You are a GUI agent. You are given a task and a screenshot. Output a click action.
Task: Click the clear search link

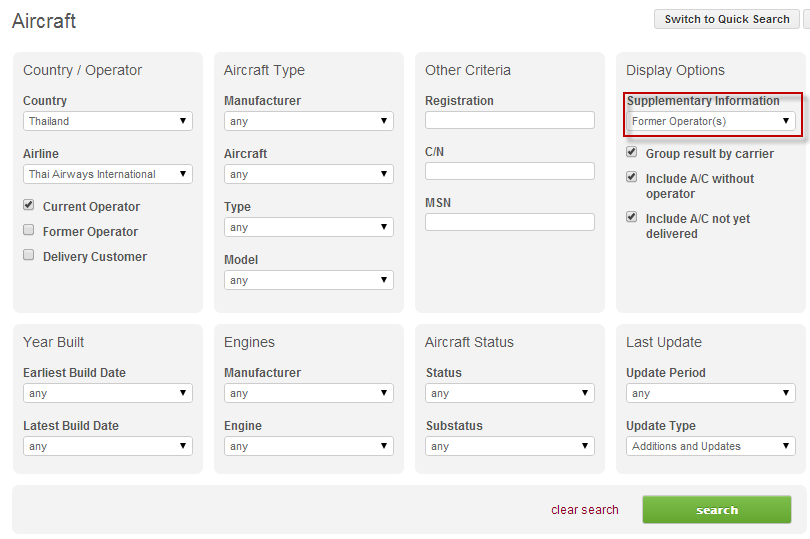point(584,510)
